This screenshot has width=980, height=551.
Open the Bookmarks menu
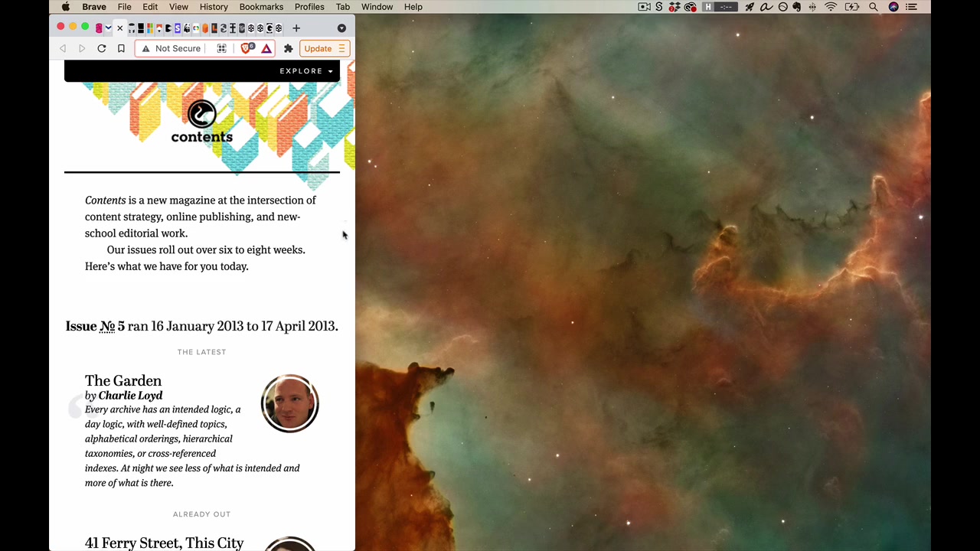[261, 7]
